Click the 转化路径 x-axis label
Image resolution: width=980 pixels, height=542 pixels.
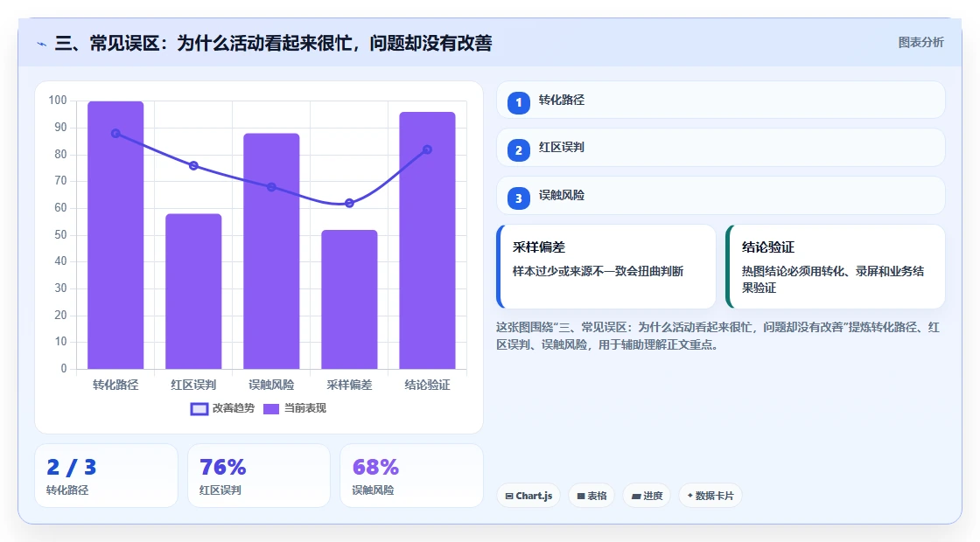115,386
